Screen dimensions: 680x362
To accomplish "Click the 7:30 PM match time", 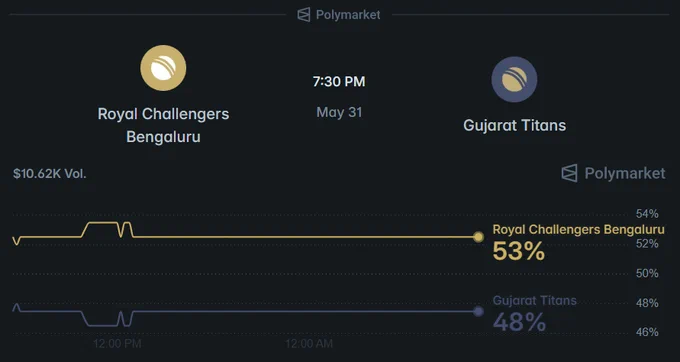I will [x=339, y=82].
